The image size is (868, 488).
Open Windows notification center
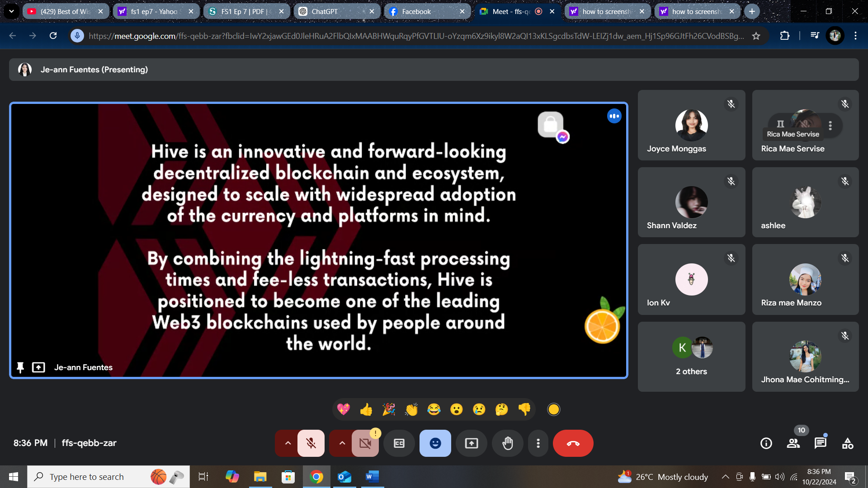(850, 477)
